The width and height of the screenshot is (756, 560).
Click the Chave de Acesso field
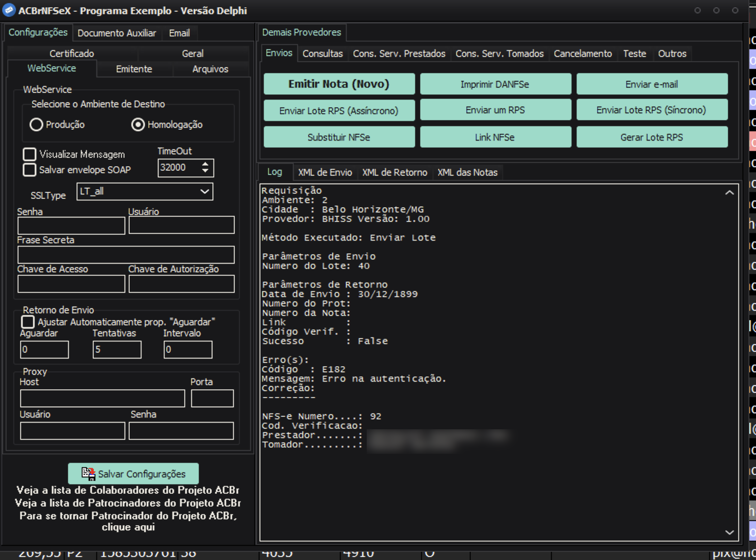coord(71,284)
